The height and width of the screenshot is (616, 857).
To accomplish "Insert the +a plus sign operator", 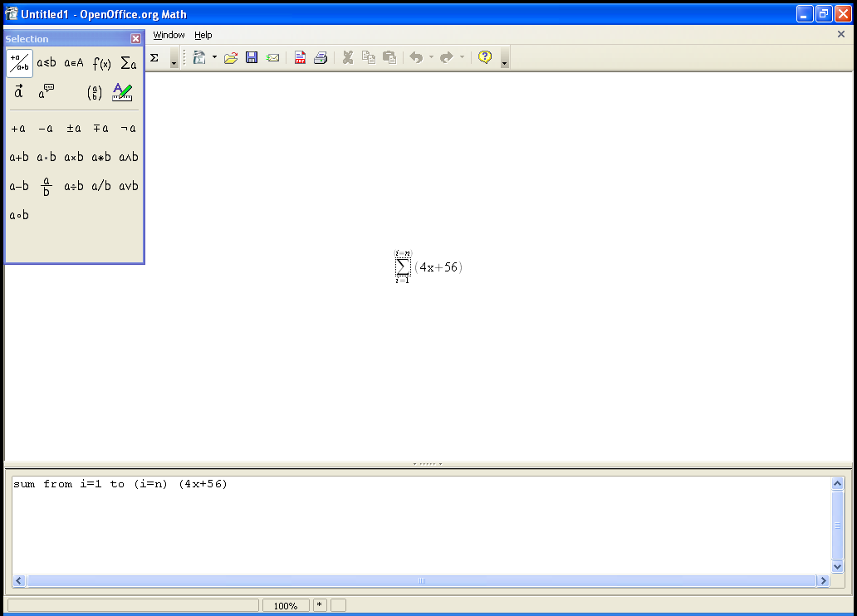I will tap(18, 129).
